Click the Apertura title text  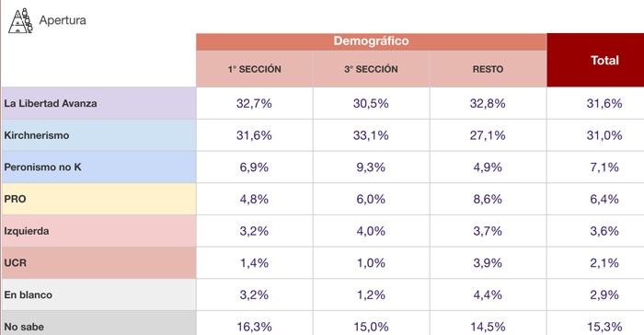63,20
